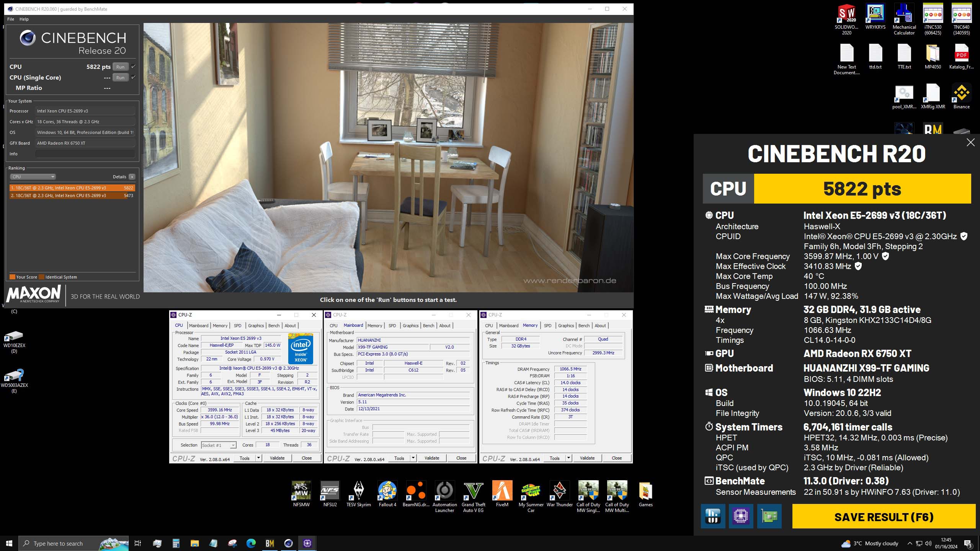Screen dimensions: 980x551
Task: Open Grand Theft Auto V EG shortcut
Action: pyautogui.click(x=474, y=497)
